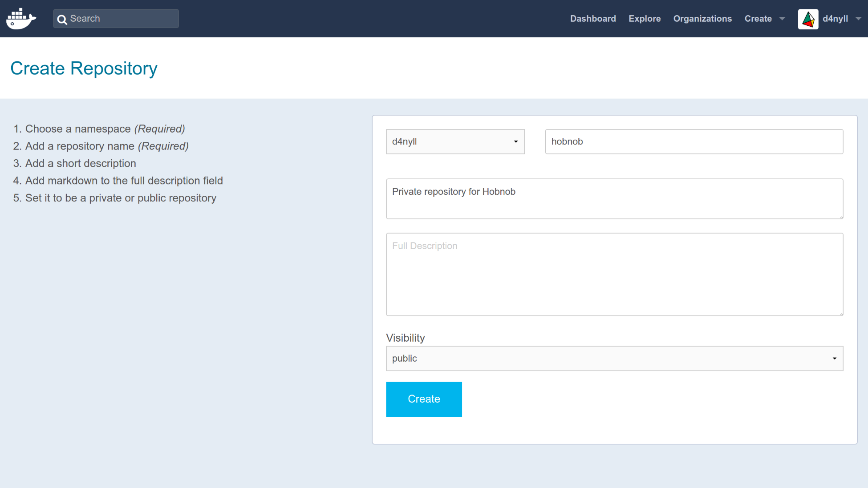Click into the short description text area
868x488 pixels.
point(614,199)
